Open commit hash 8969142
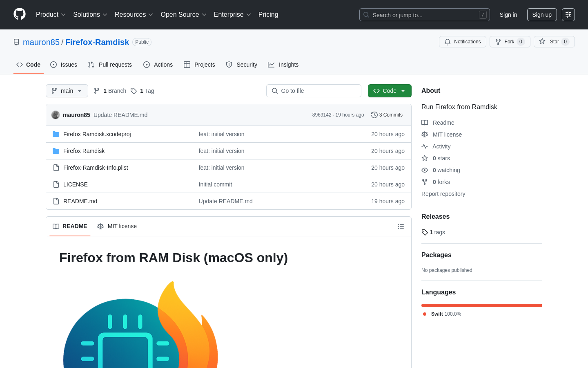The height and width of the screenshot is (368, 588). 322,115
